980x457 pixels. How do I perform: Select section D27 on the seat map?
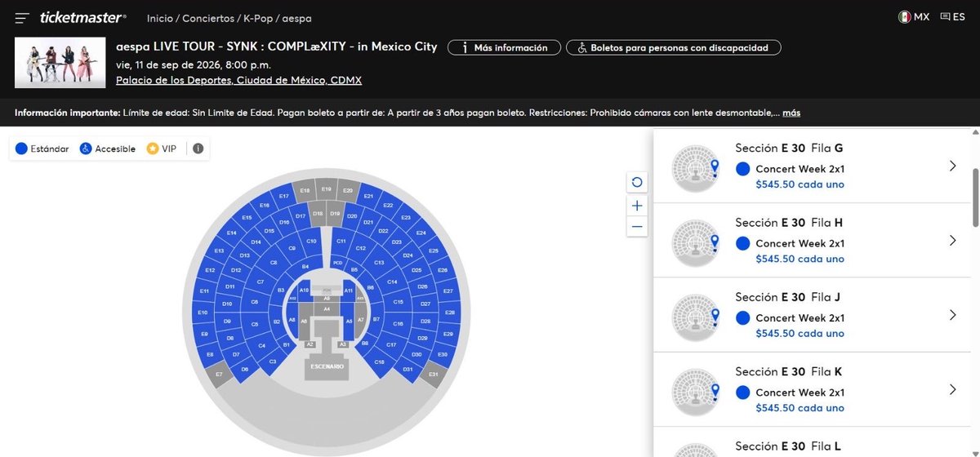pos(425,304)
